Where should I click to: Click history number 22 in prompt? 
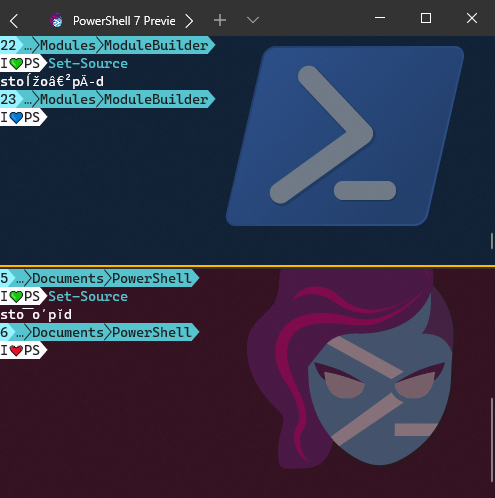(x=8, y=45)
